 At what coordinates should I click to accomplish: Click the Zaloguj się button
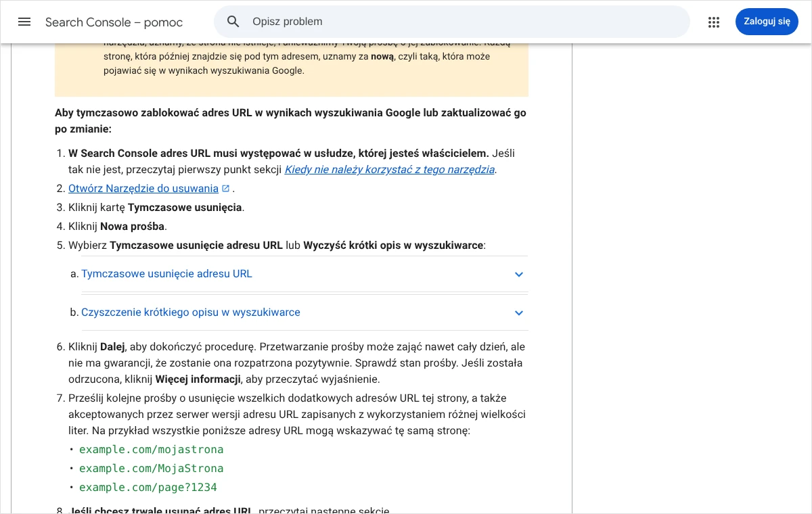point(767,22)
